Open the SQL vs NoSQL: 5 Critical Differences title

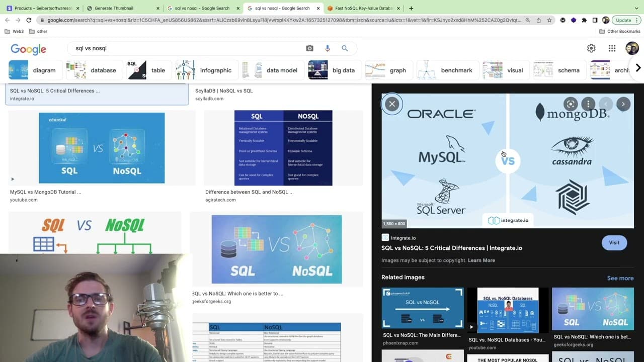point(452,248)
